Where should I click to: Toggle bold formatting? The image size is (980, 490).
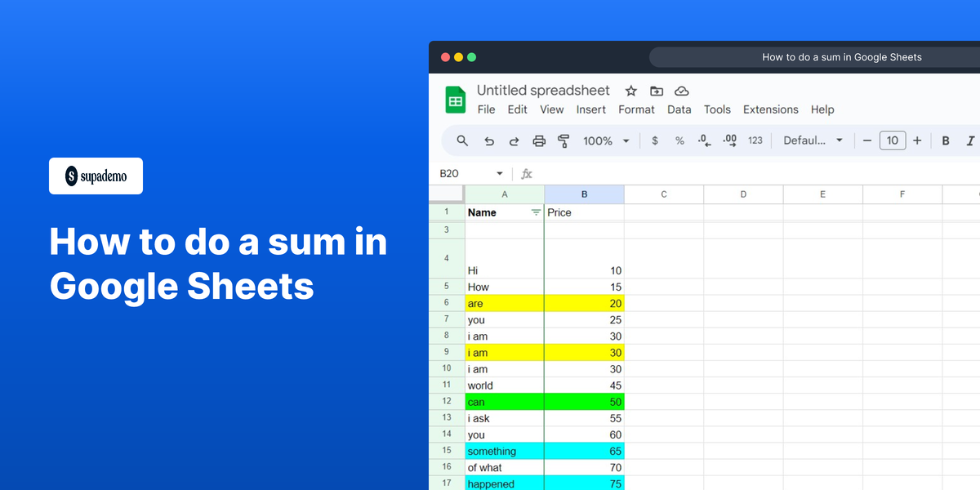coord(945,140)
